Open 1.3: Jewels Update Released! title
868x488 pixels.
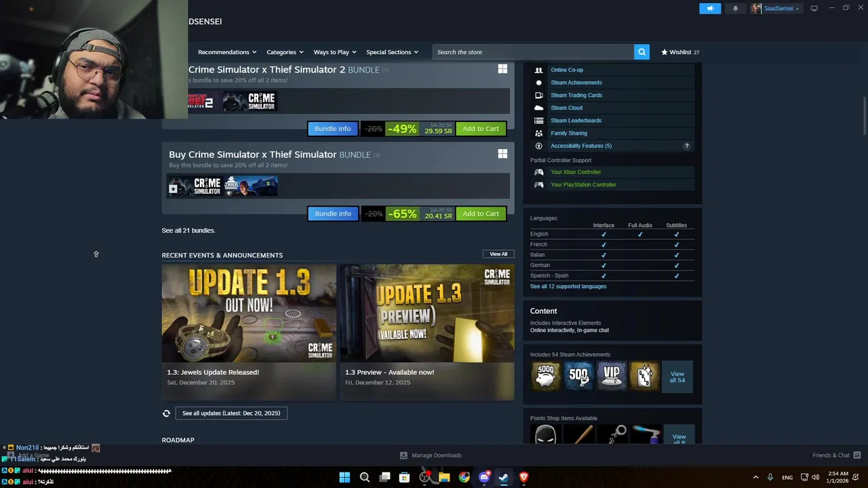tap(213, 372)
